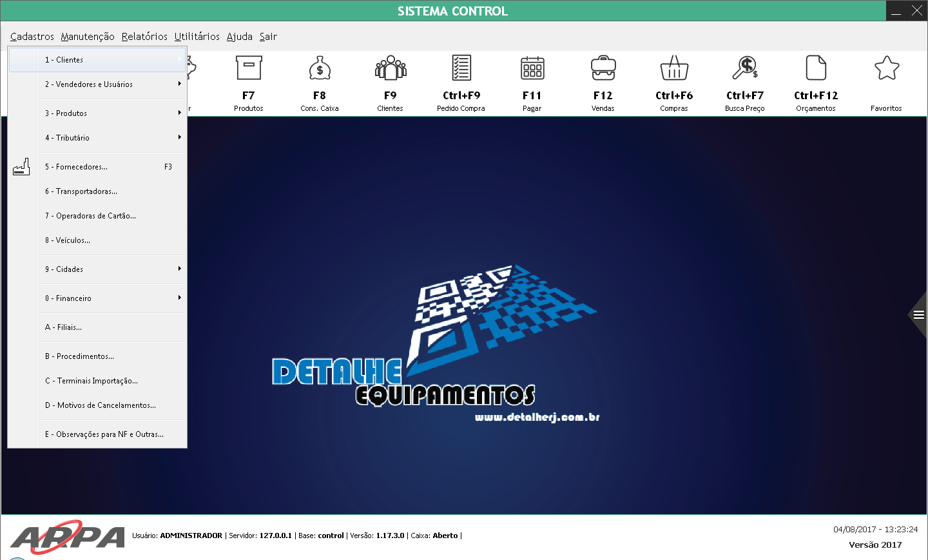Open Pagar calendar icon F11
Viewport: 928px width, 560px height.
pos(532,68)
